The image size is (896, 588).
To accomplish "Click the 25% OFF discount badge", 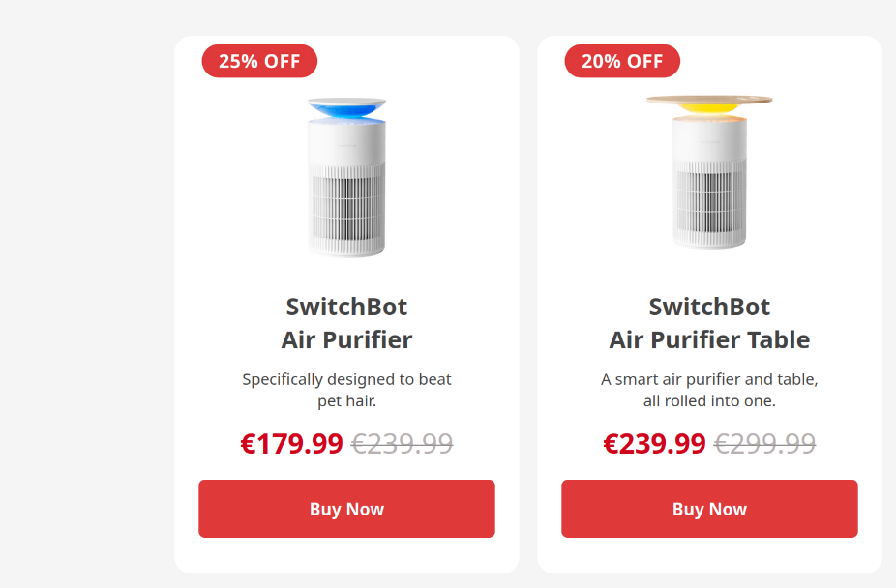I will (259, 61).
